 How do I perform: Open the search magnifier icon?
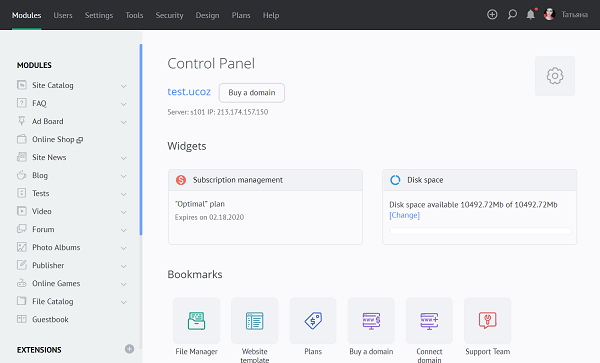point(512,15)
